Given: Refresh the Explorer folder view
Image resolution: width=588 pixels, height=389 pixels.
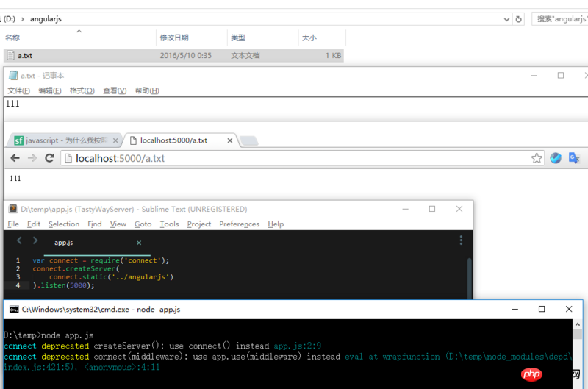Looking at the screenshot, I should point(518,19).
